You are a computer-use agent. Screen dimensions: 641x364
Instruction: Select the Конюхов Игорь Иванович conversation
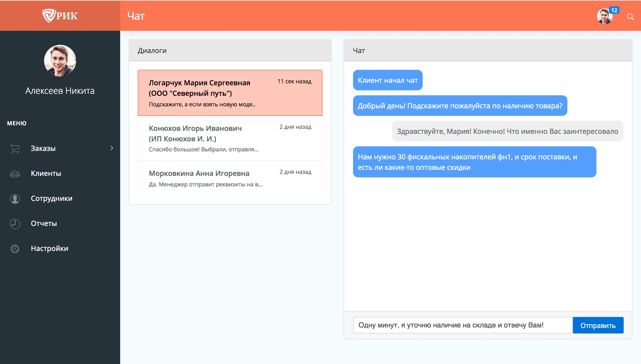click(230, 138)
